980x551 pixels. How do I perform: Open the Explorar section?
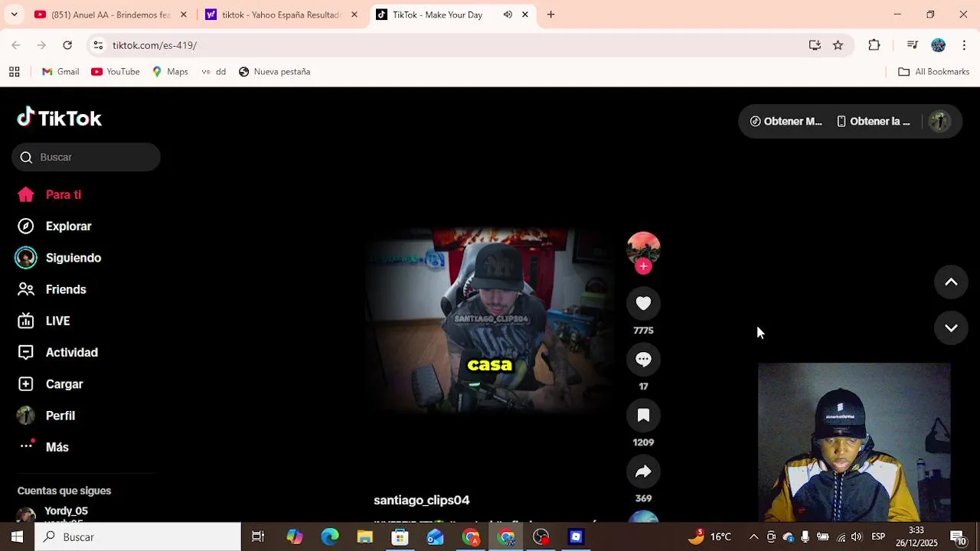click(54, 227)
